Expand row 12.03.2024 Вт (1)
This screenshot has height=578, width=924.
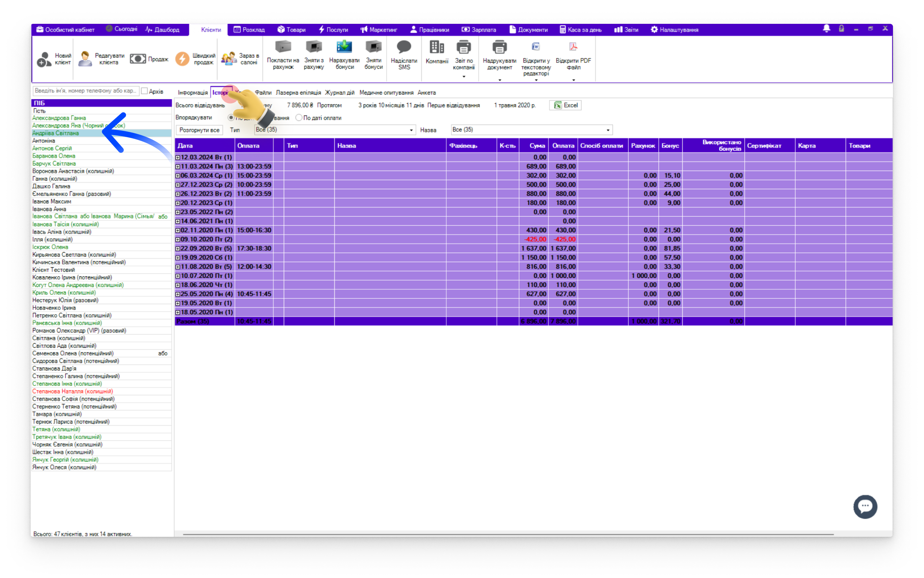pos(178,158)
